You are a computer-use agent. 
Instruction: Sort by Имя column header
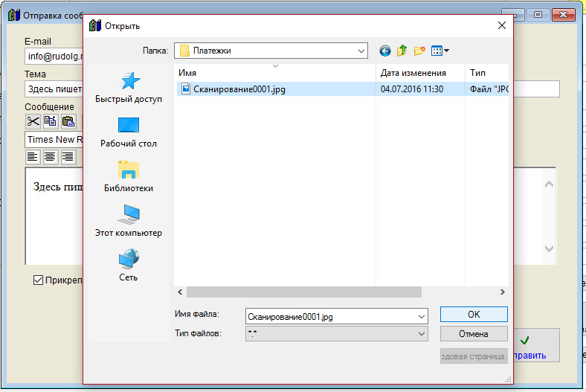click(275, 73)
